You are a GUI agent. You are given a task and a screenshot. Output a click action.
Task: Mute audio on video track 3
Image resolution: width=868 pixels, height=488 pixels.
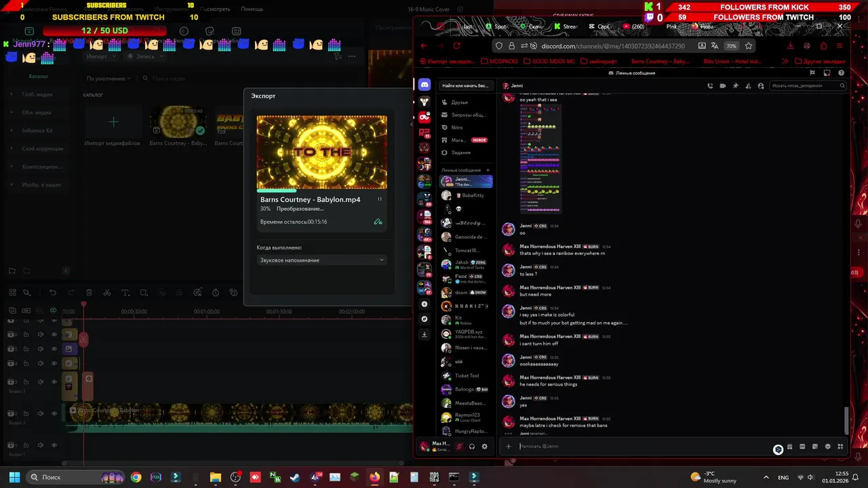40,382
